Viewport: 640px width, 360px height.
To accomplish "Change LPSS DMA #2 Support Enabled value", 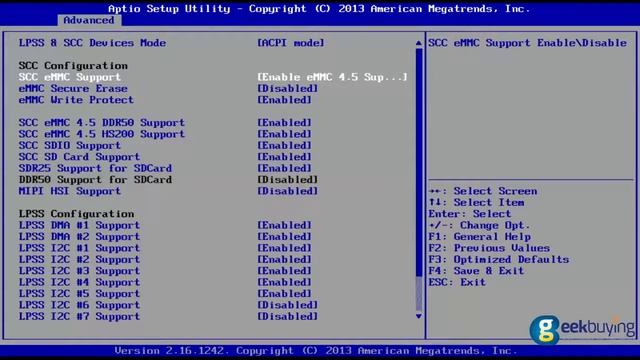I will click(284, 237).
